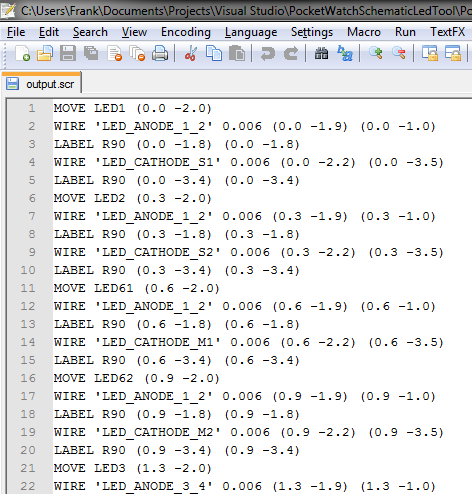This screenshot has width=472, height=494.
Task: Click 'LED_ANODE_1_2' on line 7
Action: (154, 216)
